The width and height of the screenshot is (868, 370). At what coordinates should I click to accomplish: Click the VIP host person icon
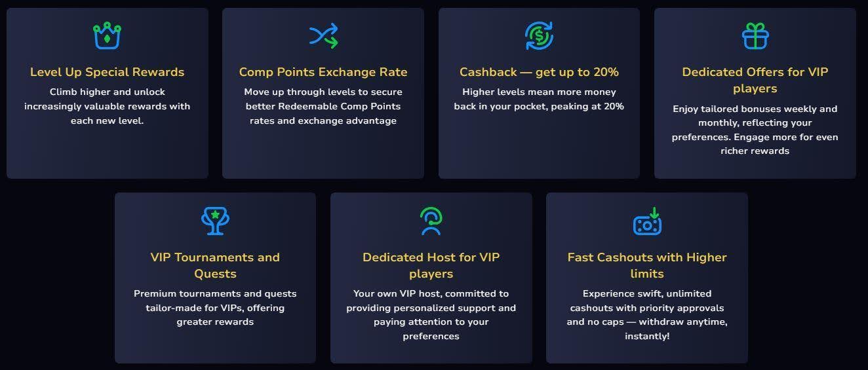[431, 221]
